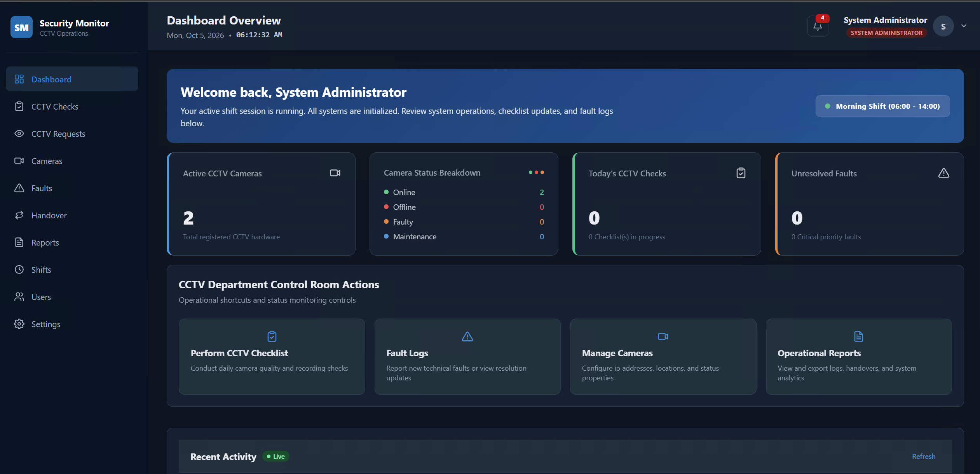Click Refresh in Recent Activity
The width and height of the screenshot is (980, 474).
[924, 457]
